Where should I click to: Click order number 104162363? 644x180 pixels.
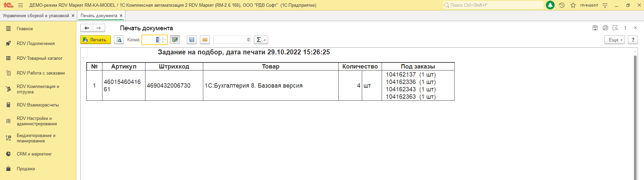401,97
